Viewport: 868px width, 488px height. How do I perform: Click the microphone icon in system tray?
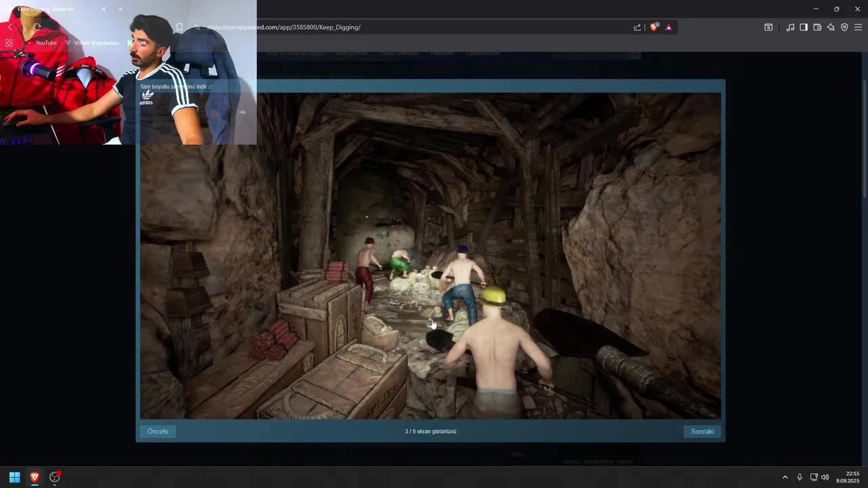(x=800, y=477)
